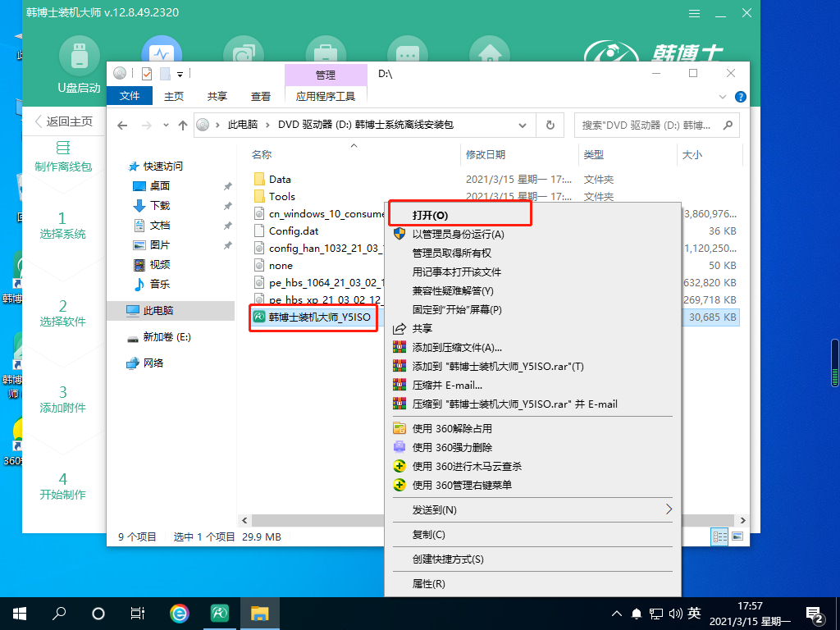Click the refresh button beside the address bar
The width and height of the screenshot is (840, 630).
549,126
